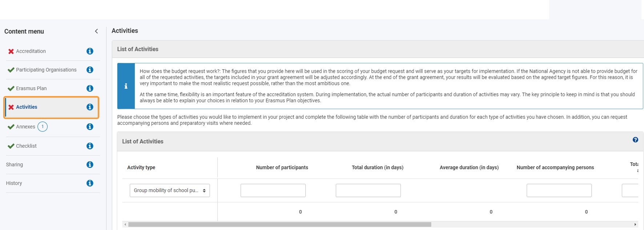Click info icon next to Participating Organisations
Image resolution: width=644 pixels, height=230 pixels.
pos(90,70)
